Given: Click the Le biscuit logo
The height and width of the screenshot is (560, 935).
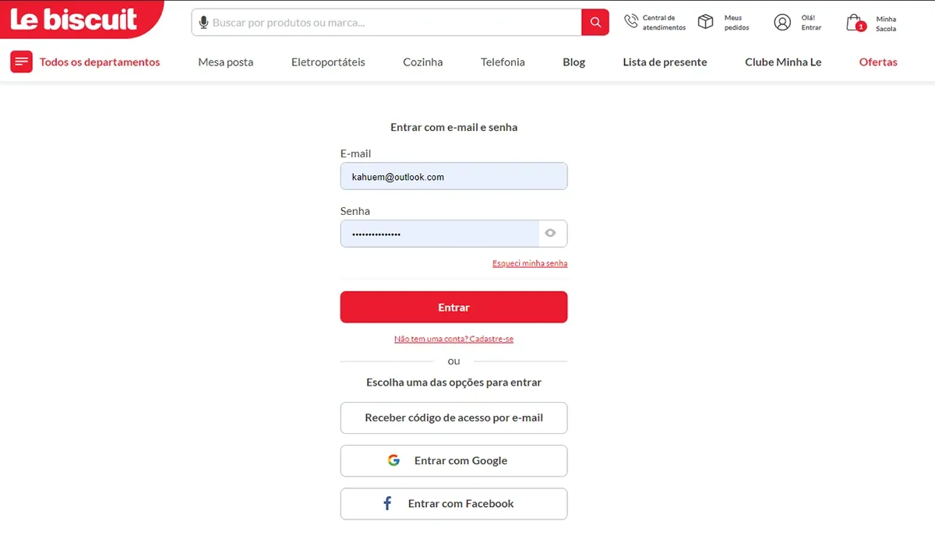Looking at the screenshot, I should point(74,19).
